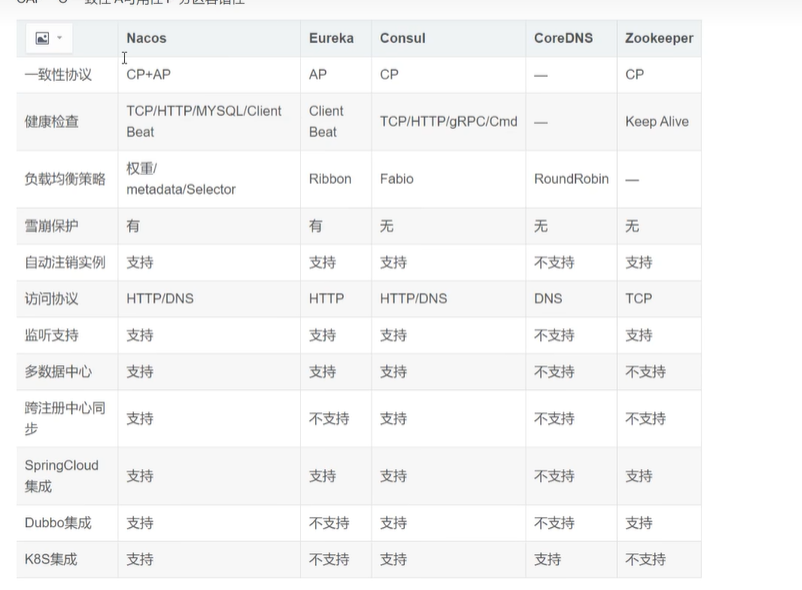Click 不支持 in 多数据中心 row under Zookeeper

click(645, 372)
